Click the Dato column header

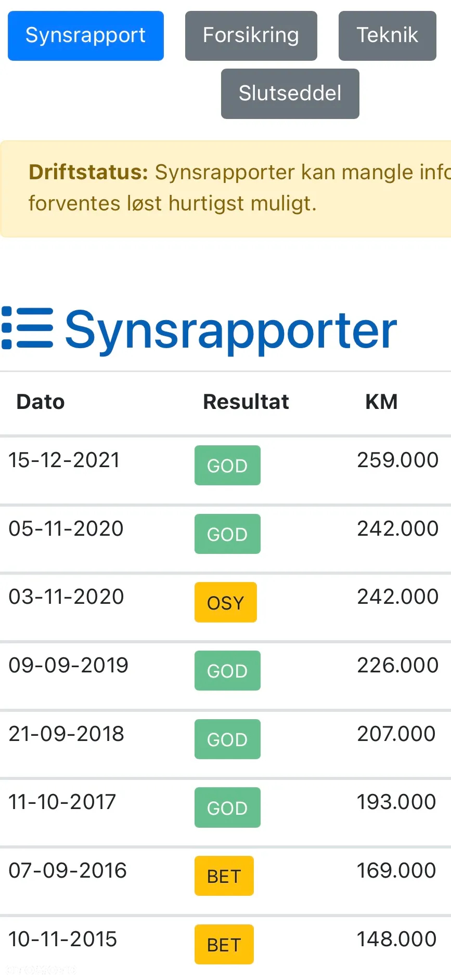pyautogui.click(x=41, y=402)
